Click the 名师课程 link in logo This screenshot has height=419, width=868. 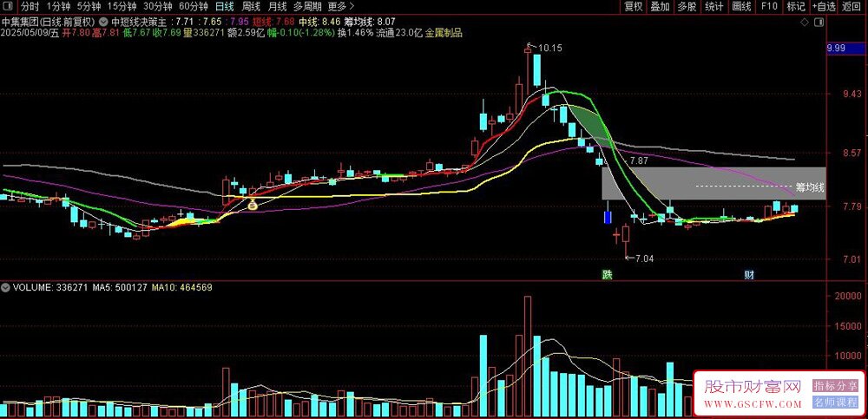835,403
